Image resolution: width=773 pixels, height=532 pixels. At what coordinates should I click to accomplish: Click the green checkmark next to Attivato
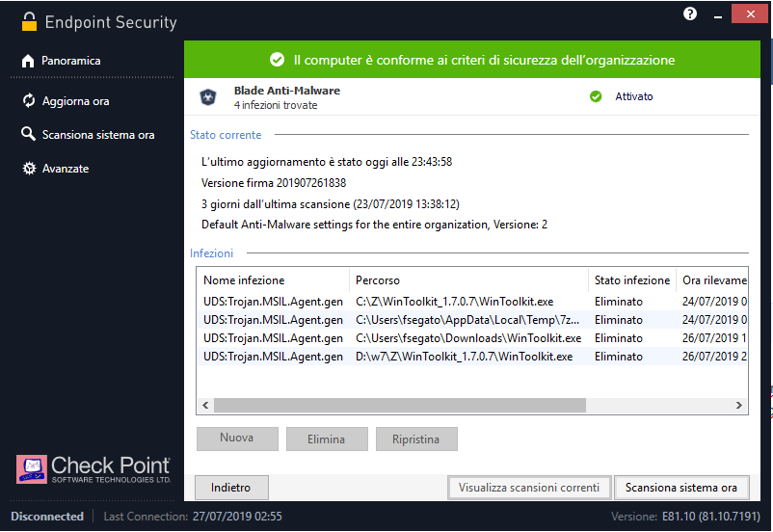[x=596, y=96]
